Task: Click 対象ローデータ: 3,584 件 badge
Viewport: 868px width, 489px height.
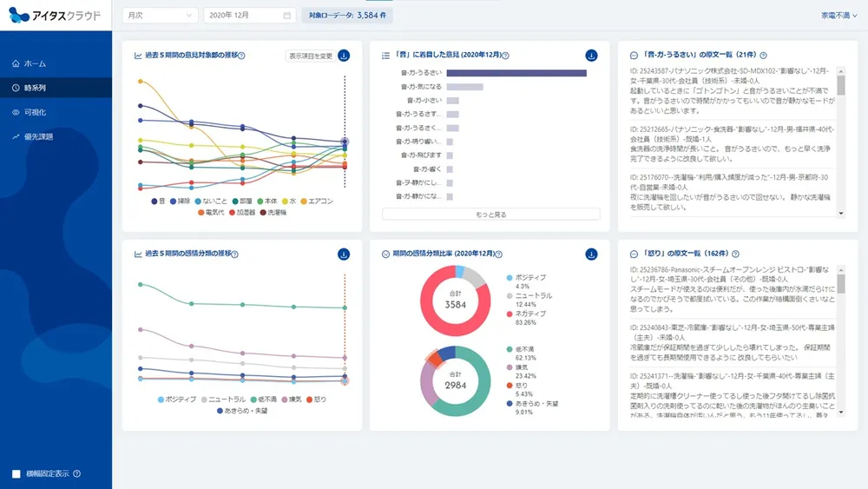Action: tap(348, 16)
